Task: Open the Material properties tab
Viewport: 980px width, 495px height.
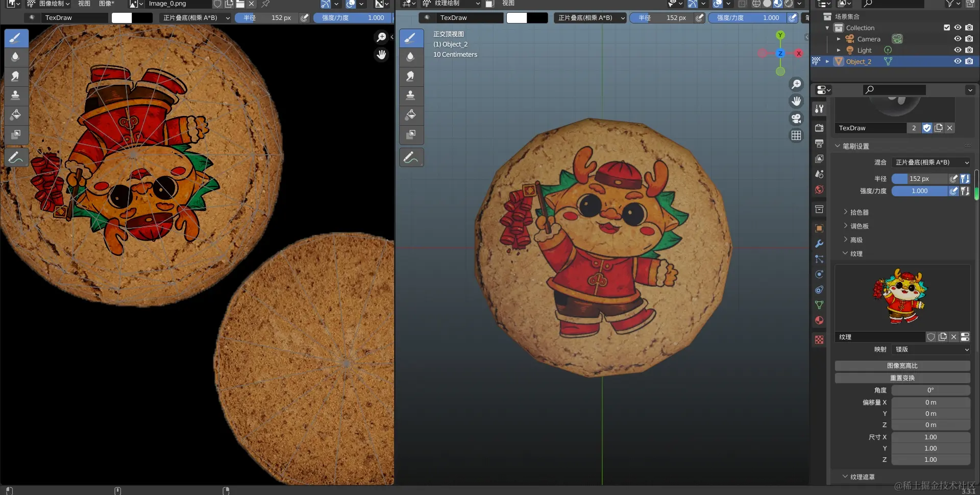Action: pos(819,320)
